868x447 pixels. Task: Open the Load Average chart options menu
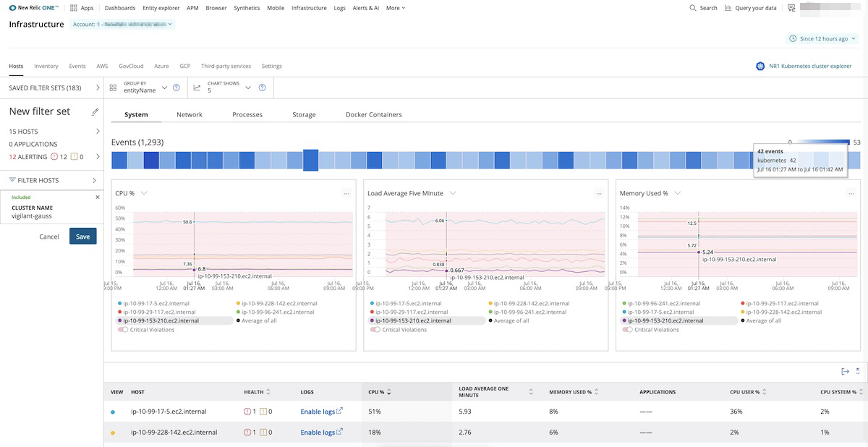click(598, 193)
